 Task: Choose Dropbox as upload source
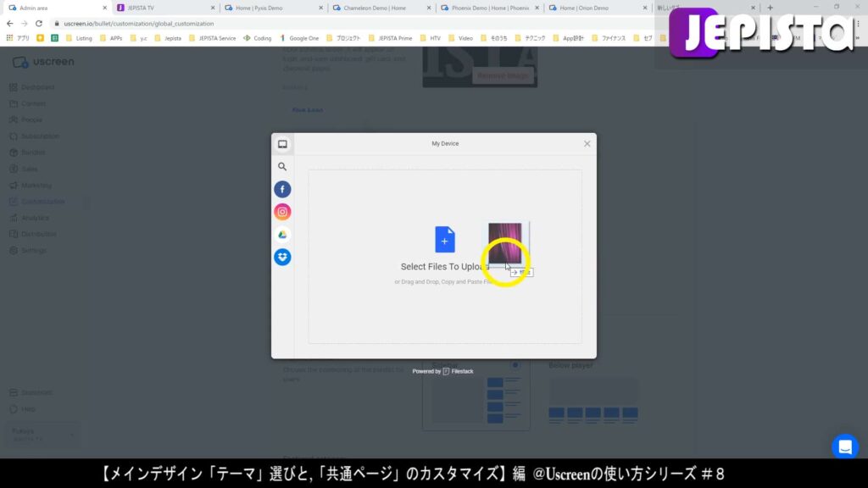point(282,257)
